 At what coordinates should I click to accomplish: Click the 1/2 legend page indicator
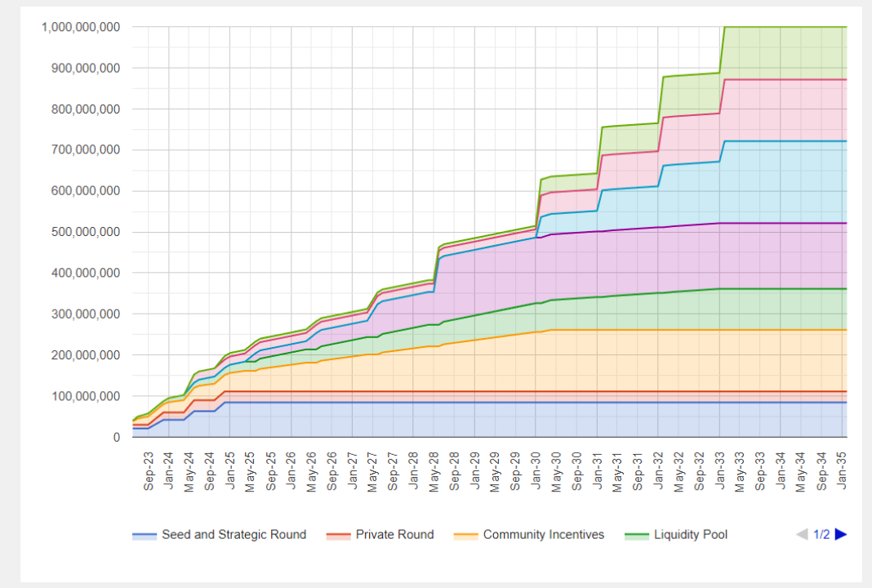pos(821,535)
